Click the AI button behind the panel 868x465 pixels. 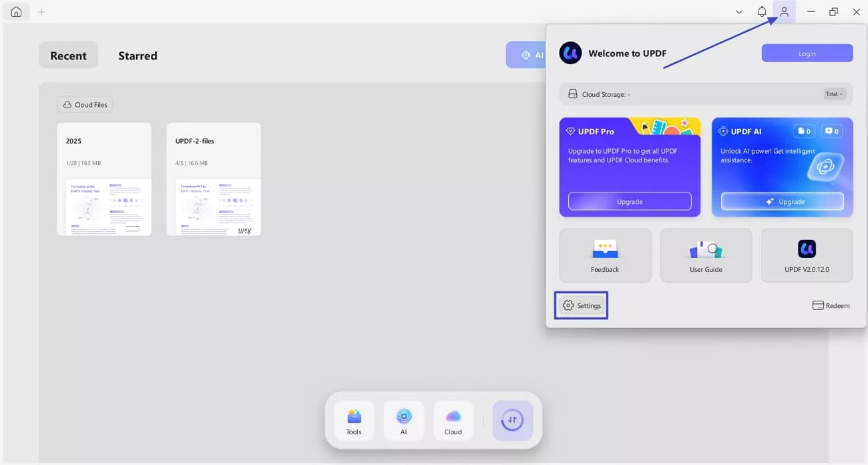click(x=526, y=55)
